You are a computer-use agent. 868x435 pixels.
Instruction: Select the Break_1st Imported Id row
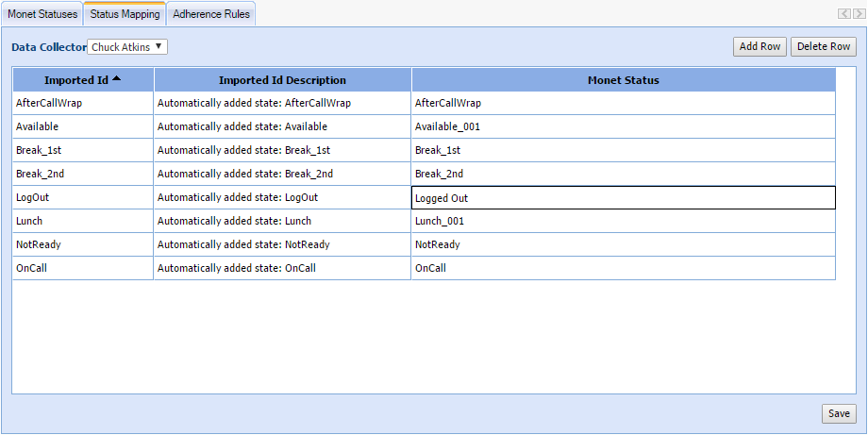coord(83,150)
